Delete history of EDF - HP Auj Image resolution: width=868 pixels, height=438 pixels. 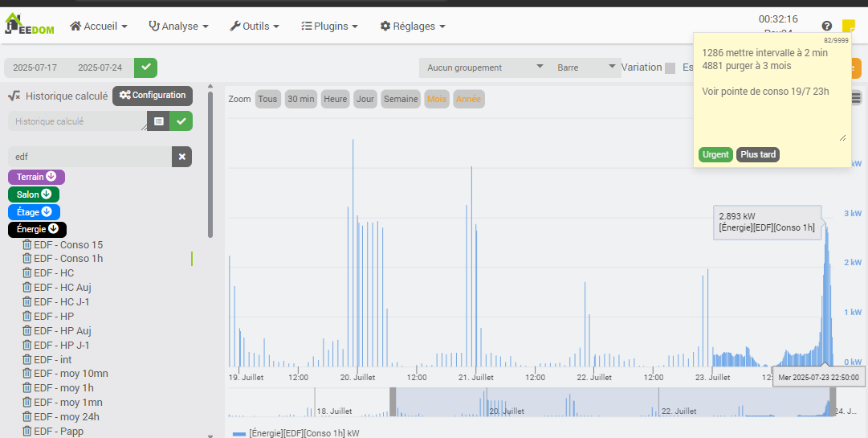click(x=26, y=330)
